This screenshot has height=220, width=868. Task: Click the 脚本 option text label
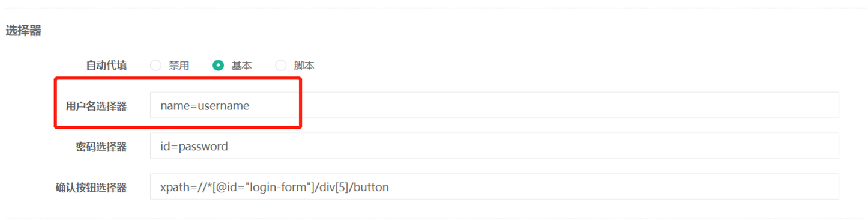click(x=304, y=66)
